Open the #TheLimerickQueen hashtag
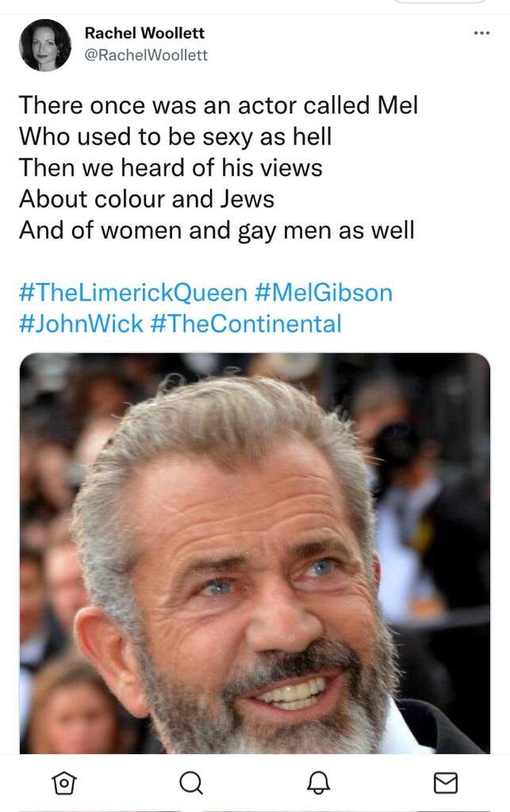This screenshot has width=510, height=812. [x=133, y=293]
